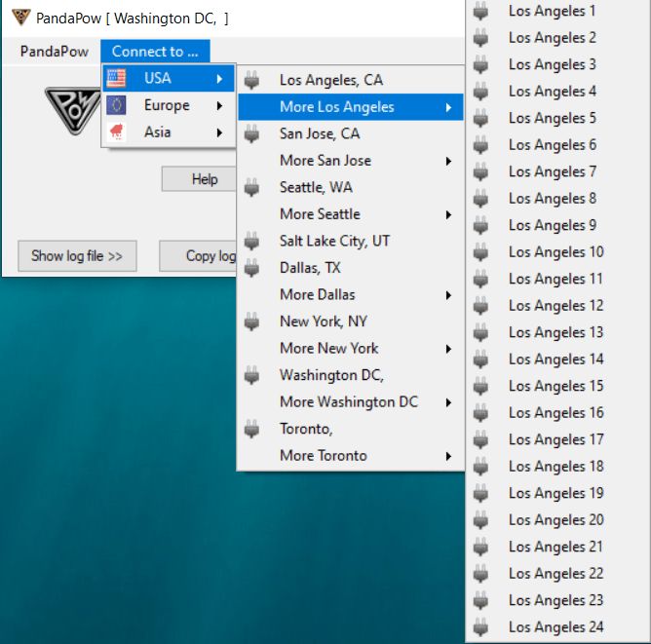Select Los Angeles 22

click(x=557, y=573)
